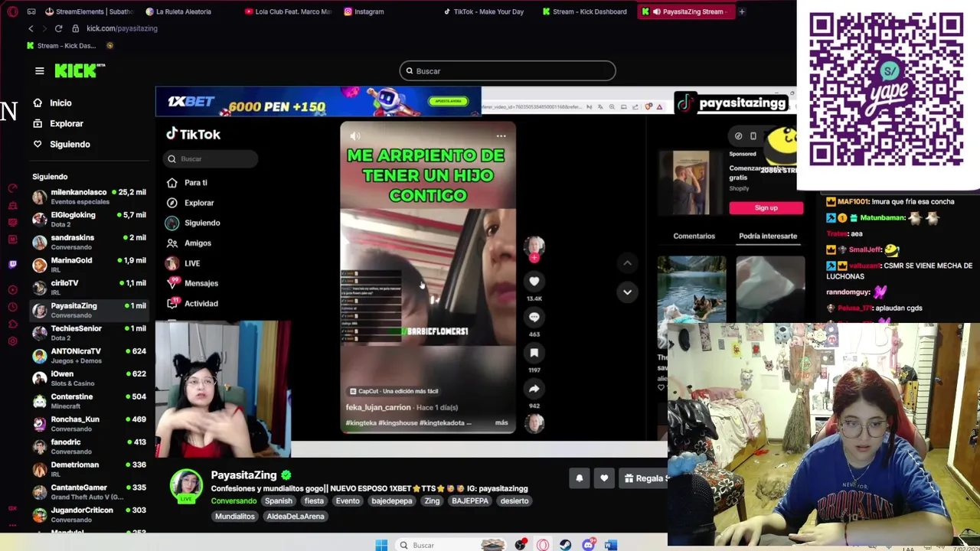Open feka_lujan_carrion profile link
Screen dimensions: 980x551
[x=378, y=407]
